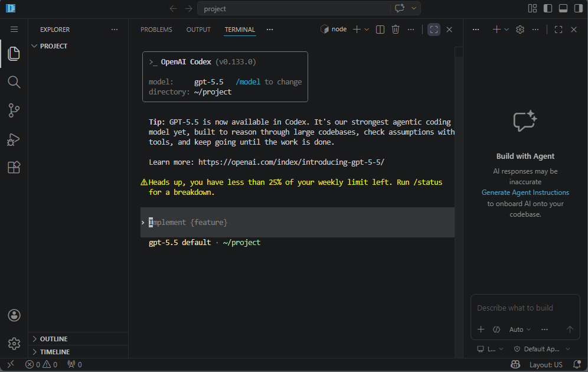Show errors and warnings count in status bar
The height and width of the screenshot is (372, 588).
click(41, 364)
